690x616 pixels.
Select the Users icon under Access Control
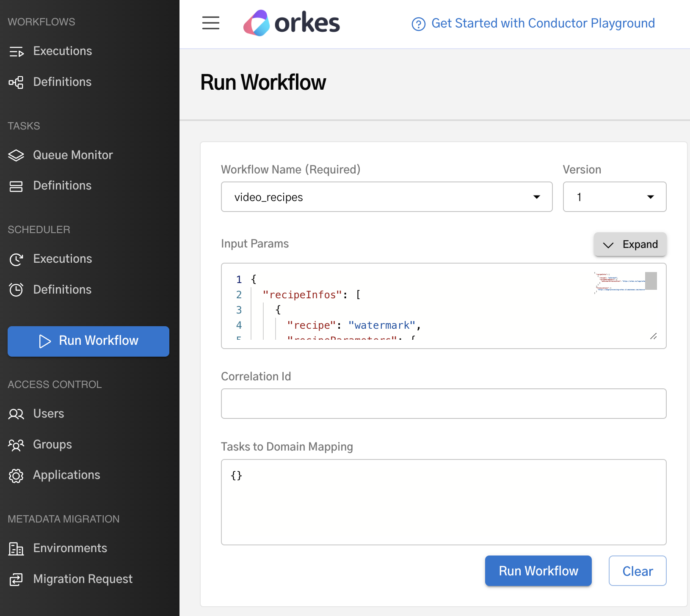click(x=16, y=414)
